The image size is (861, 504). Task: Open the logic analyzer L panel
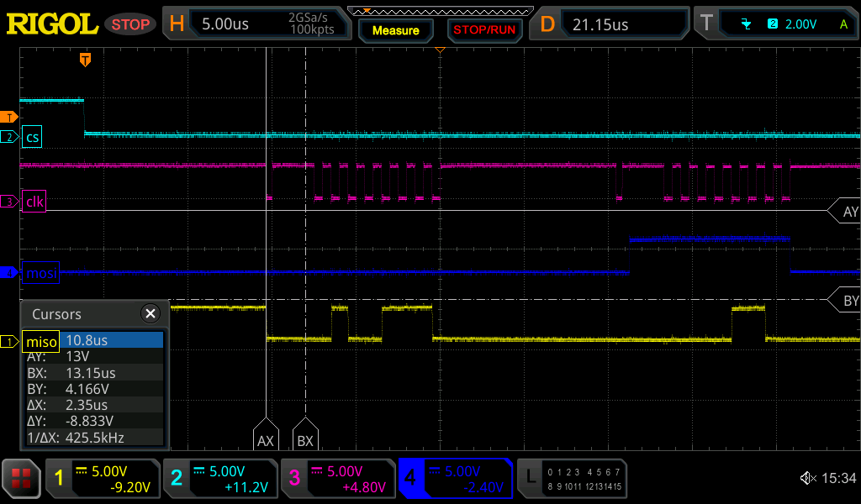tap(572, 479)
